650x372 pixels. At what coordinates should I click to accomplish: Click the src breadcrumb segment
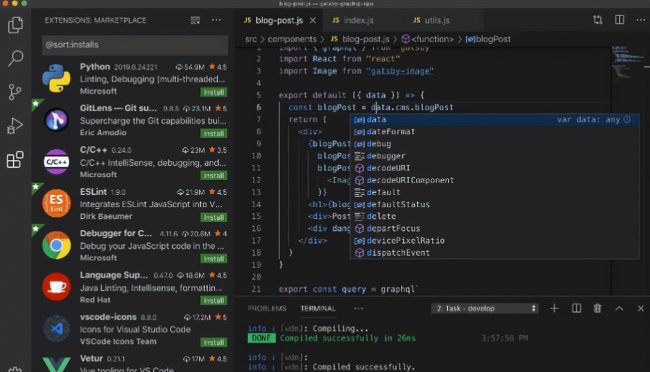251,39
